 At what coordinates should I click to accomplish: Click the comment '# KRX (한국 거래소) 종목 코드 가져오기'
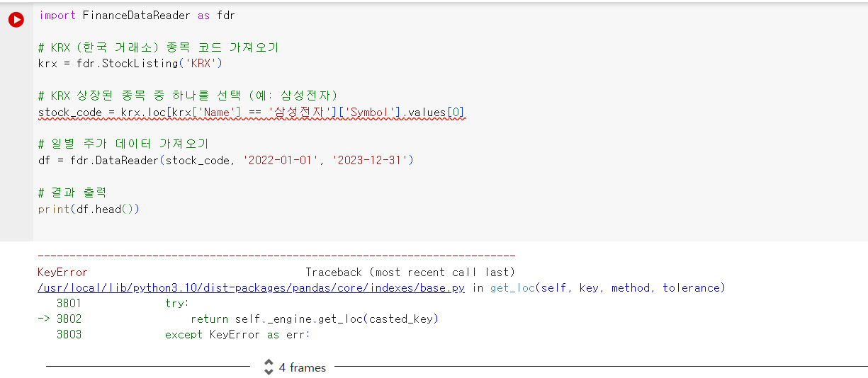(159, 47)
